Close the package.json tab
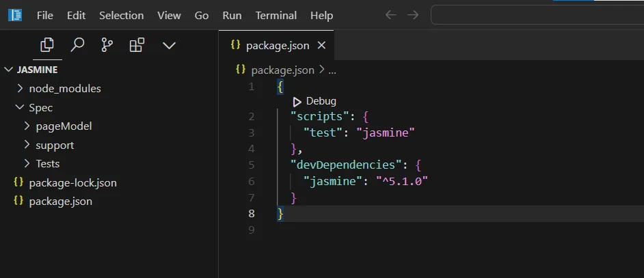This screenshot has width=644, height=278. click(321, 45)
